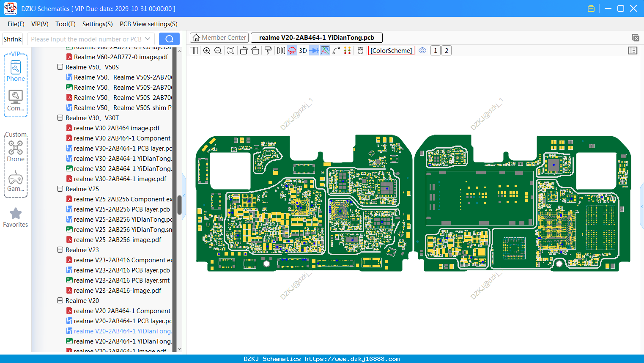
Task: Collapse the Realme V50、V50S folder
Action: [60, 67]
